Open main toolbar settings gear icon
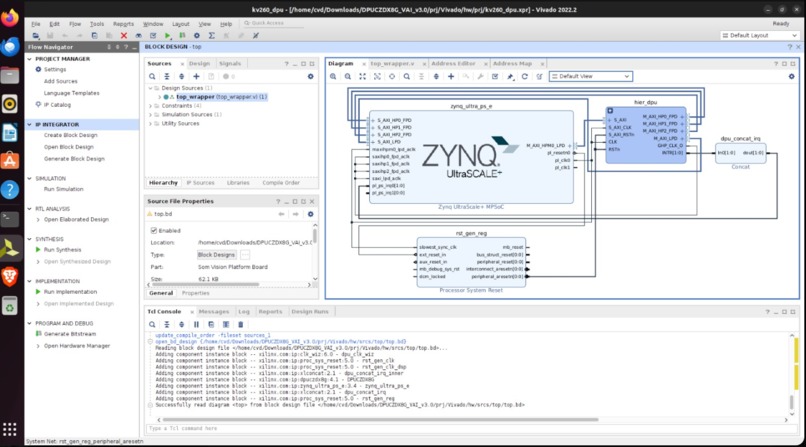The width and height of the screenshot is (806, 447). click(x=197, y=35)
